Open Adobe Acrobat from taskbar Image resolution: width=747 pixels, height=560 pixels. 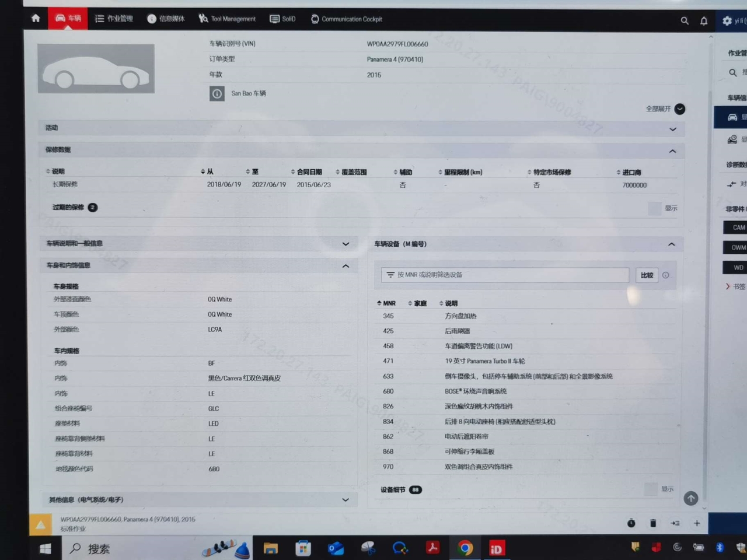point(432,548)
